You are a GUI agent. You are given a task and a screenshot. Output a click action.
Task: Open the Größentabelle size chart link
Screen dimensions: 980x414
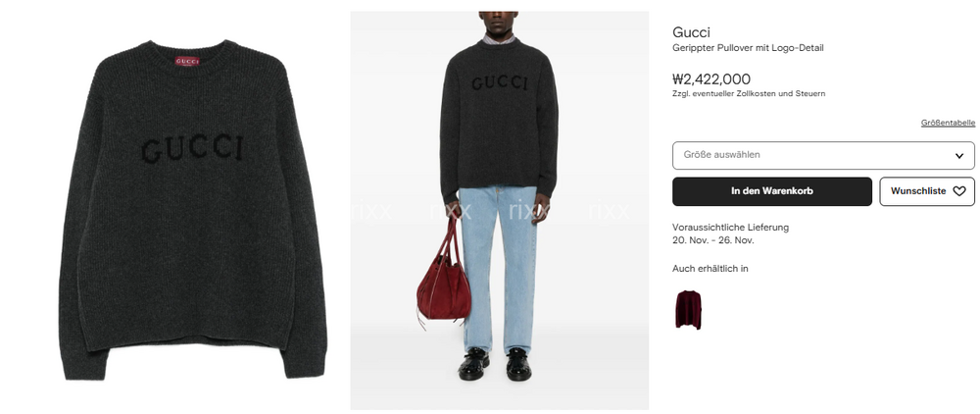click(x=948, y=123)
